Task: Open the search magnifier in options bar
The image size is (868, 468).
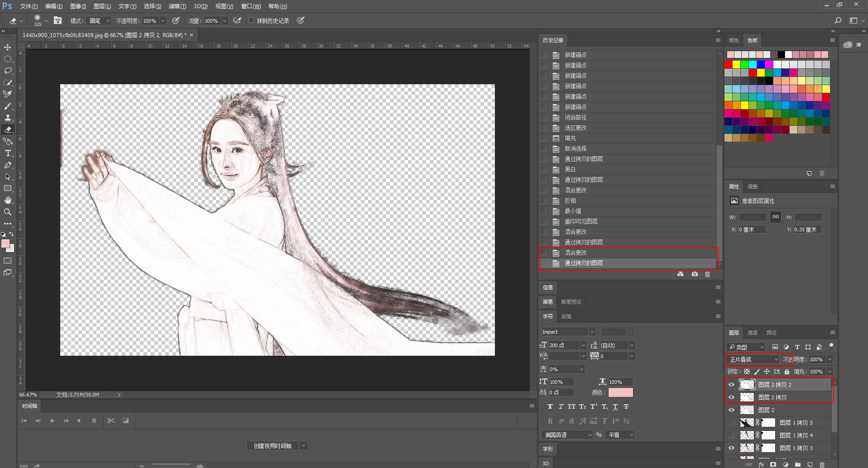Action: coord(838,21)
